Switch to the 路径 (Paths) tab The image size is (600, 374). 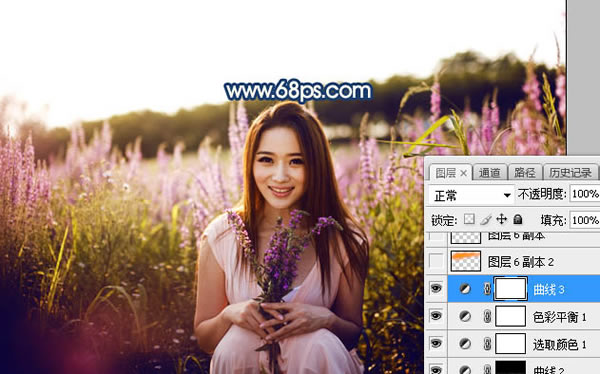(525, 173)
